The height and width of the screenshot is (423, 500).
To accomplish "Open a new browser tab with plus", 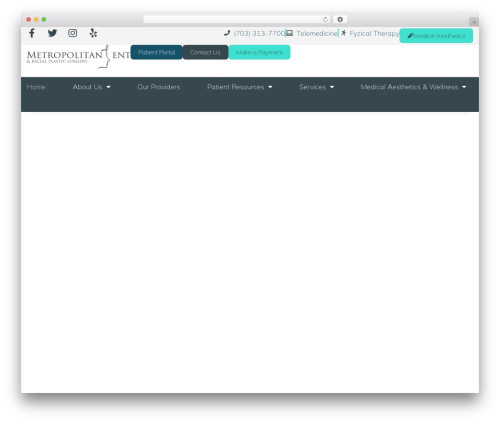I will pos(474,22).
